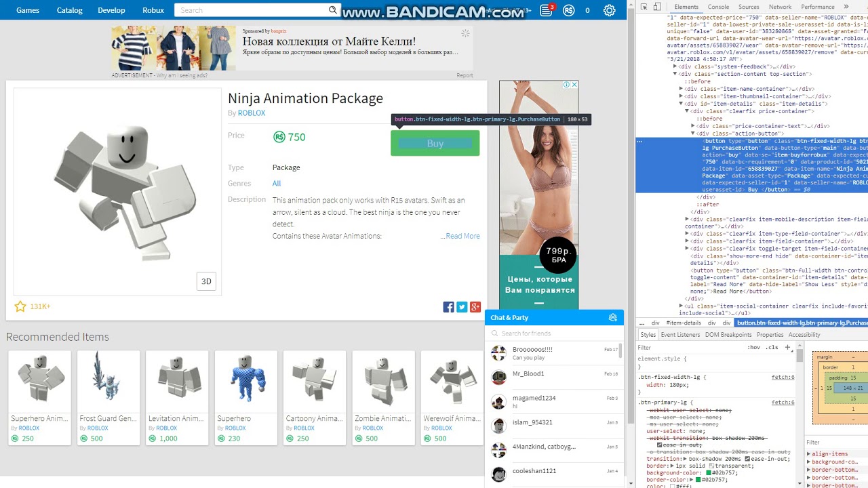Open fetch:6 source link for btn-fixed-width-lg
Screen dimensions: 868x488
coord(783,377)
